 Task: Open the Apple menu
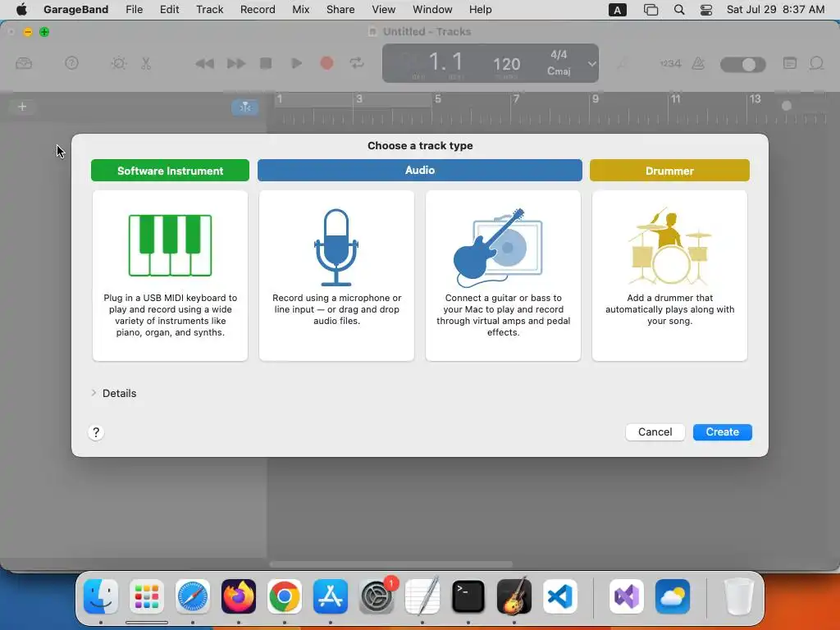21,10
